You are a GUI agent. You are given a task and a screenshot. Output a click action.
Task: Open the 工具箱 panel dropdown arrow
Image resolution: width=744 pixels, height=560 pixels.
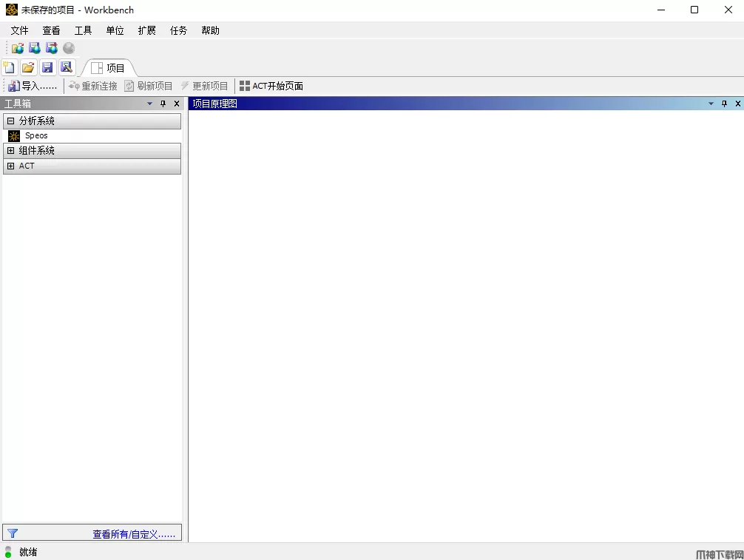coord(150,104)
